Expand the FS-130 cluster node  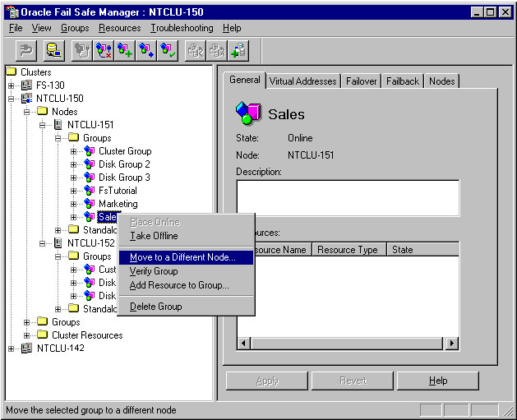[x=11, y=85]
